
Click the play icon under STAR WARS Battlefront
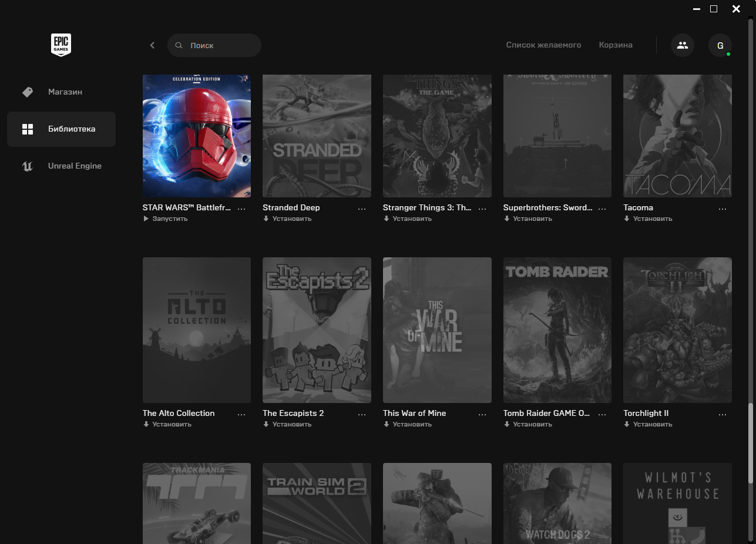coord(146,219)
